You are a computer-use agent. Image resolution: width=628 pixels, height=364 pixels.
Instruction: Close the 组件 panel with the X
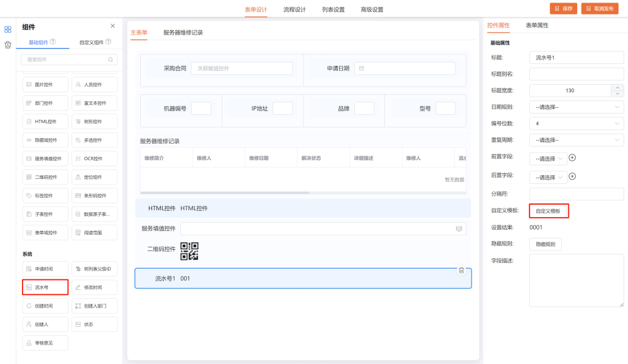[x=112, y=26]
